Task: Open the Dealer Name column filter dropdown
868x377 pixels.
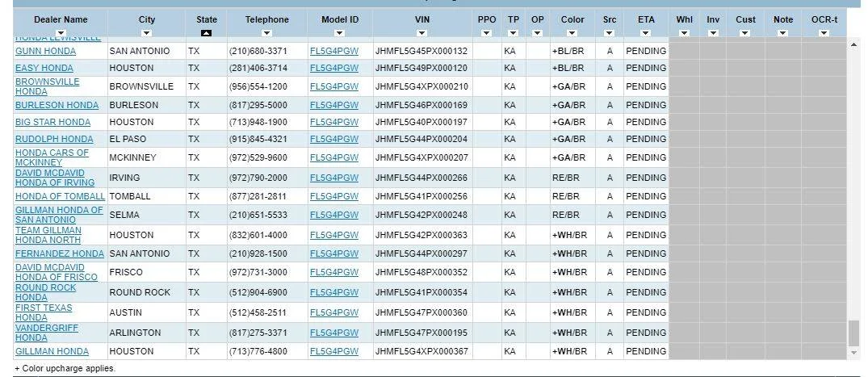Action: point(61,33)
